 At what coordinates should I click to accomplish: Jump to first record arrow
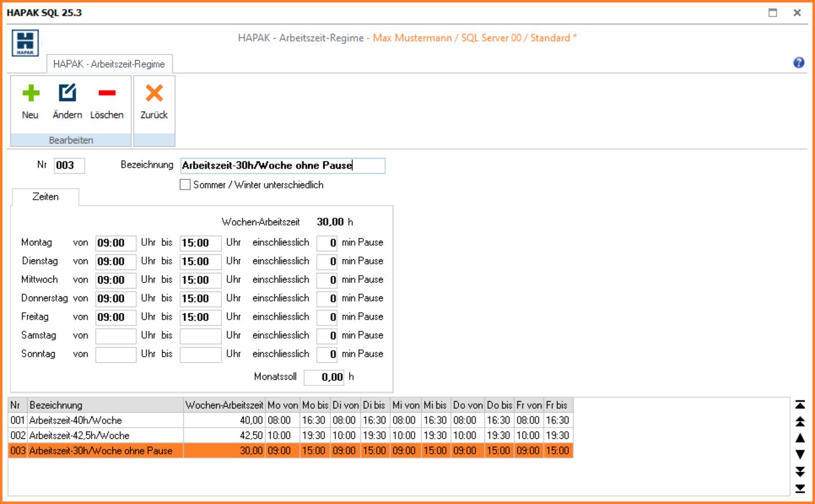click(x=800, y=405)
